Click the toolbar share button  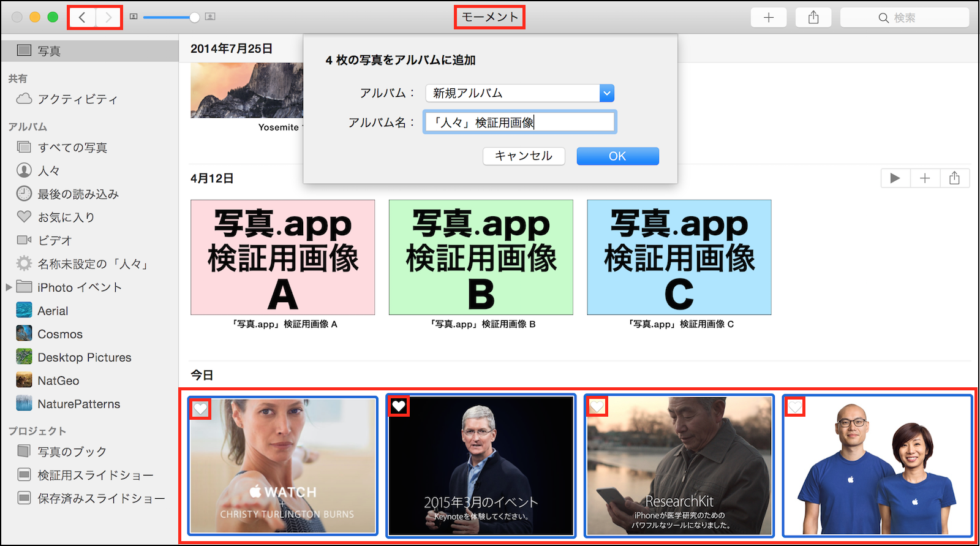pyautogui.click(x=813, y=18)
